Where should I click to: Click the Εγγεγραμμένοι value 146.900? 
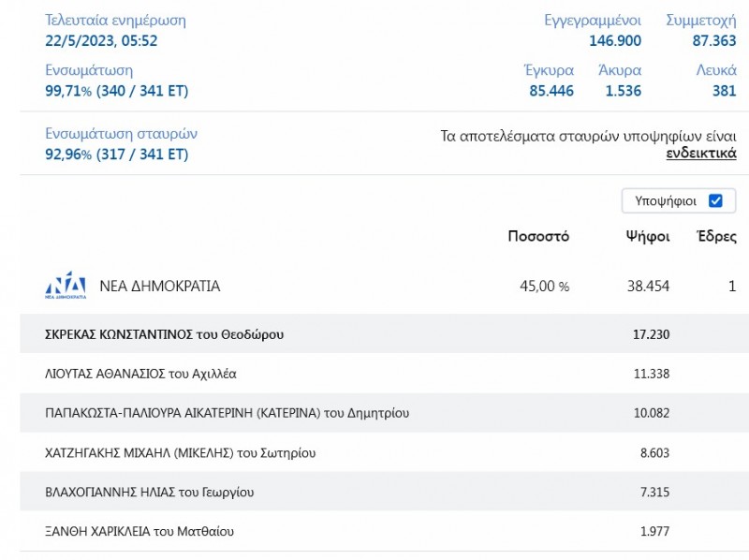614,40
